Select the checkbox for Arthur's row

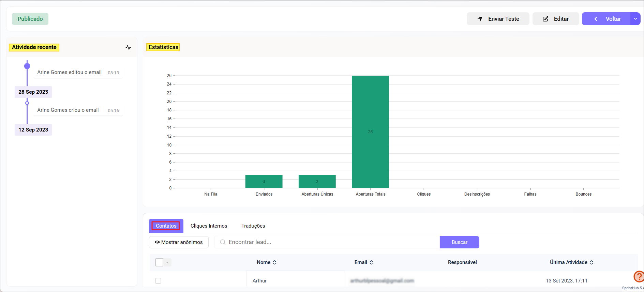158,281
